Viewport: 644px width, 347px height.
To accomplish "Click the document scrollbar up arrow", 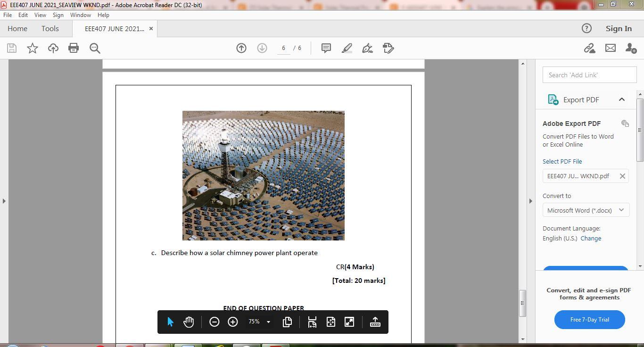I will tap(522, 63).
